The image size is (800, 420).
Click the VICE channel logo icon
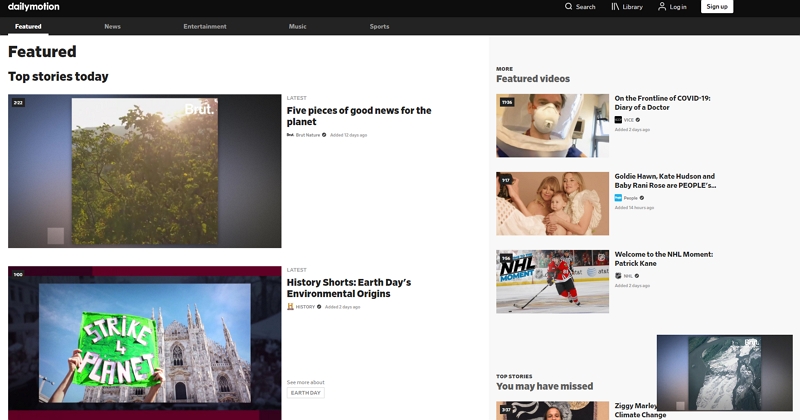618,120
